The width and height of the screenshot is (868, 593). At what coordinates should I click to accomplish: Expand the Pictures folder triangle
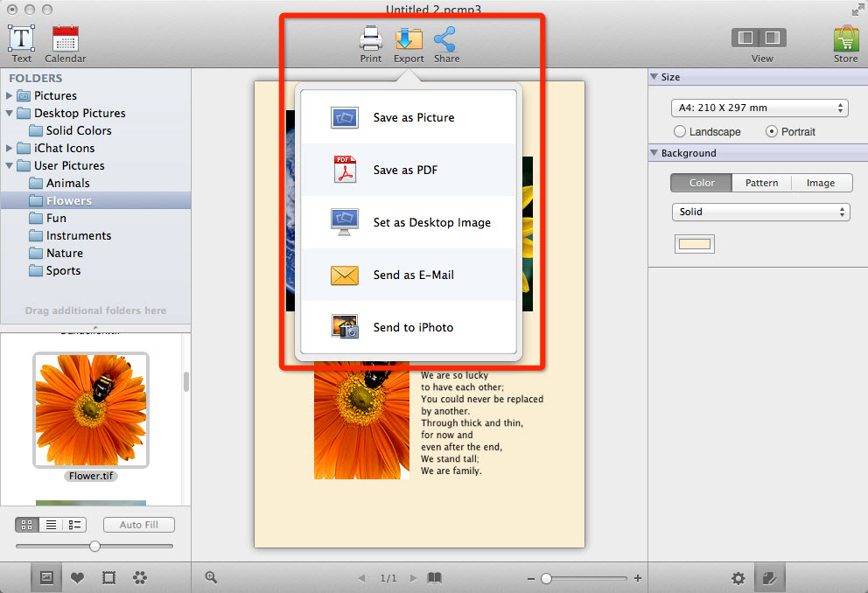[x=10, y=95]
